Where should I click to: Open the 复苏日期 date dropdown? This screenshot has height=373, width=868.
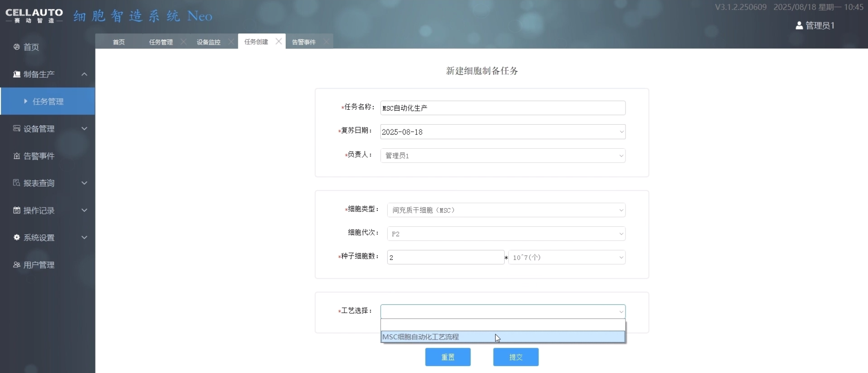pyautogui.click(x=621, y=132)
